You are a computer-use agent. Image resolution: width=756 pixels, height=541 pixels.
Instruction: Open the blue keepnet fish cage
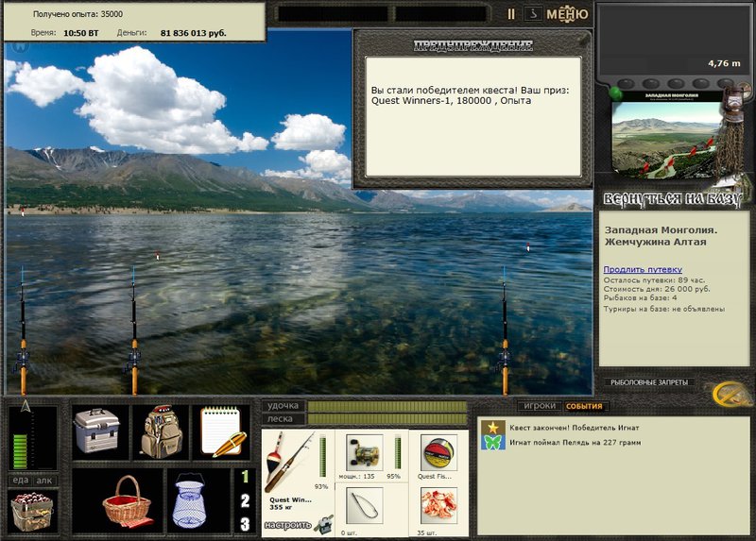[x=190, y=501]
